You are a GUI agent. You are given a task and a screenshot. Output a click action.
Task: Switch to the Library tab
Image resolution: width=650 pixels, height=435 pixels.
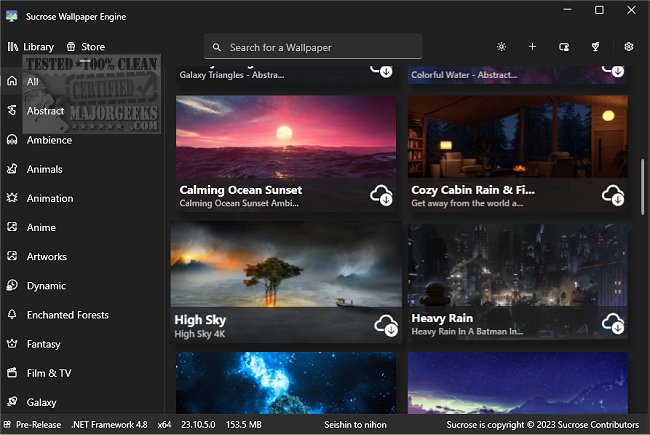[x=31, y=47]
